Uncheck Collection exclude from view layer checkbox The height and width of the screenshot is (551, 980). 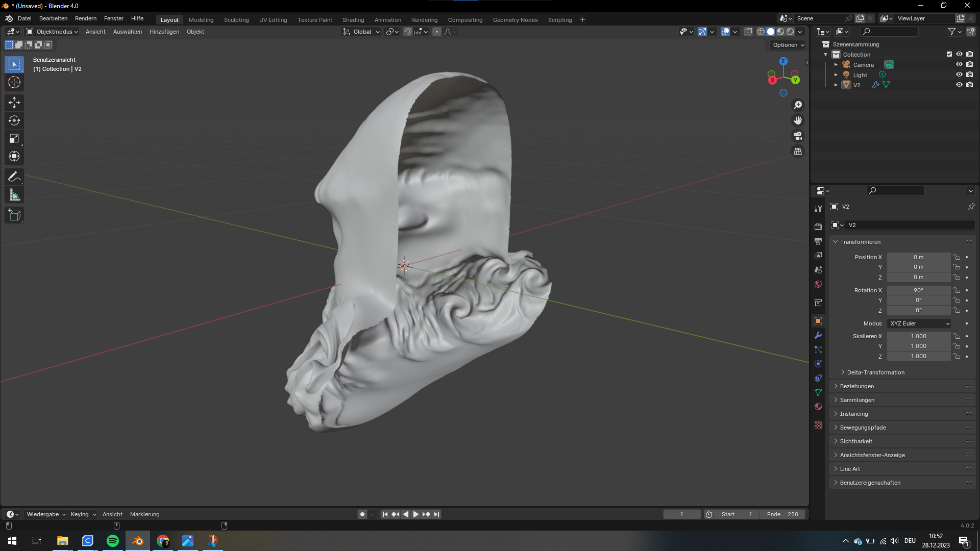point(949,54)
